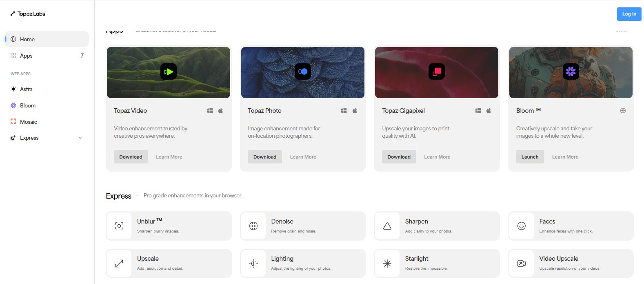The image size is (644, 284).
Task: Click Learn More for Topaz Gigapixel
Action: [x=437, y=157]
